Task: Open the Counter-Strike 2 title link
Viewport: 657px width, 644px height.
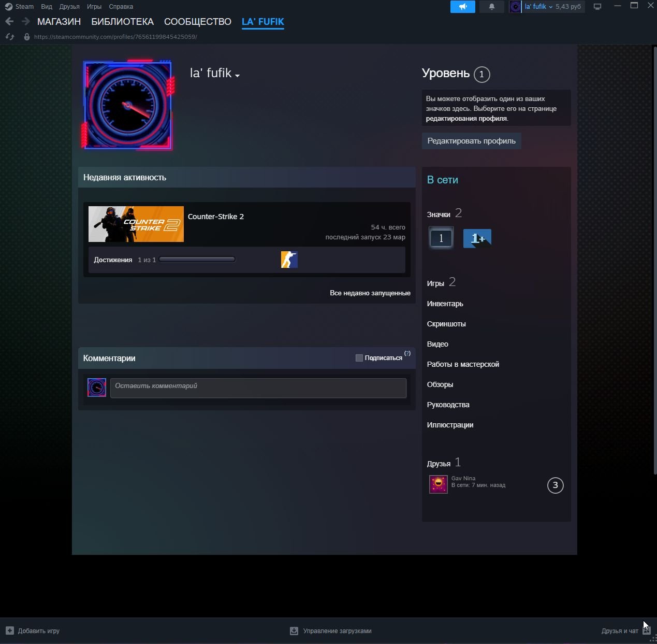Action: [x=216, y=217]
